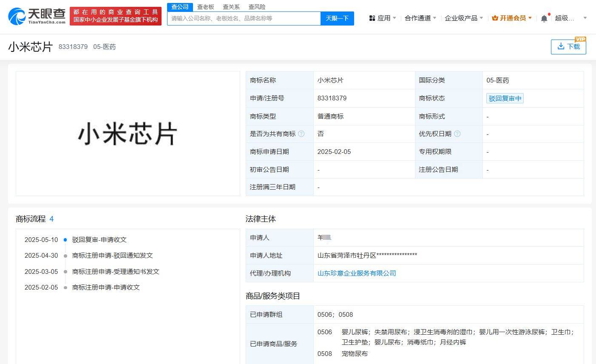Viewport: 596px width, 364px height.
Task: Click the 2025-05-10 timeline dot
Action: pos(65,240)
